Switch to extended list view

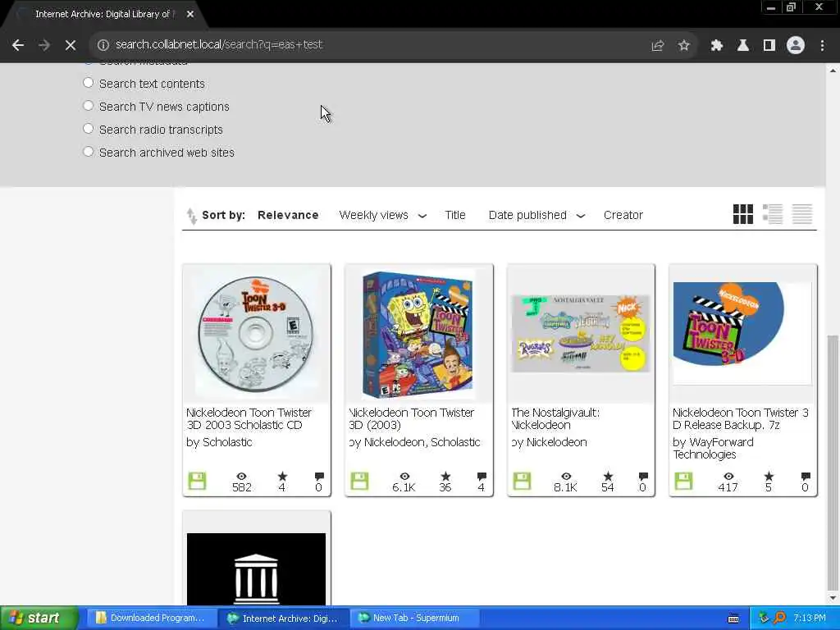coord(773,214)
